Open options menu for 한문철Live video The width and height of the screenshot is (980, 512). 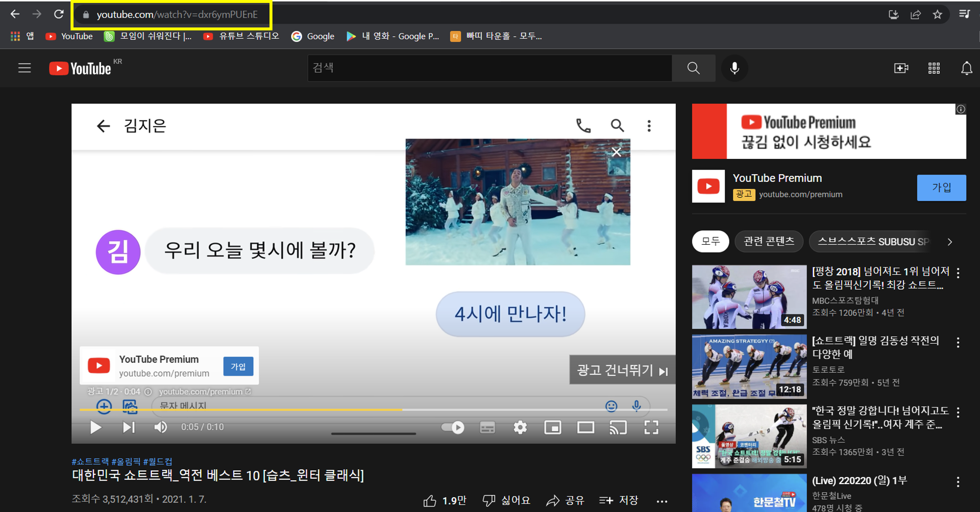coord(958,482)
